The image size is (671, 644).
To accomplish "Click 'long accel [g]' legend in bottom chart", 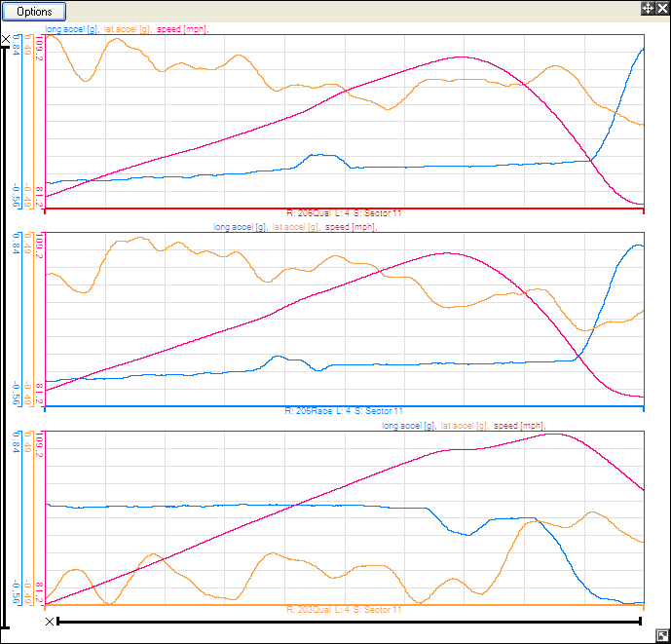I will (x=408, y=426).
